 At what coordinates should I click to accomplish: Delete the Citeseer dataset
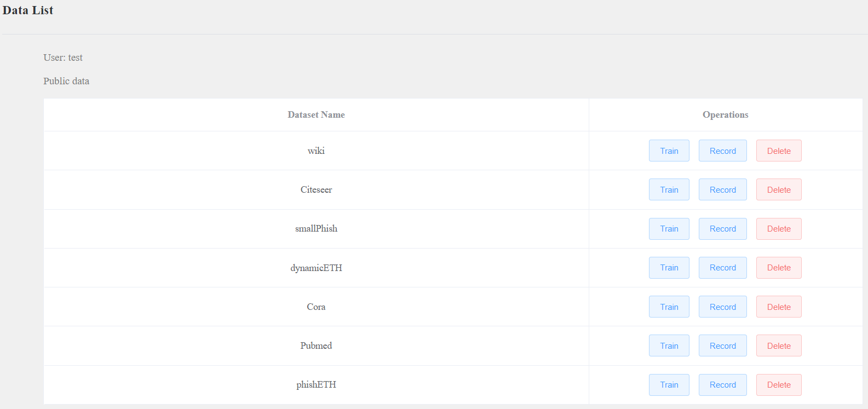[x=779, y=189]
